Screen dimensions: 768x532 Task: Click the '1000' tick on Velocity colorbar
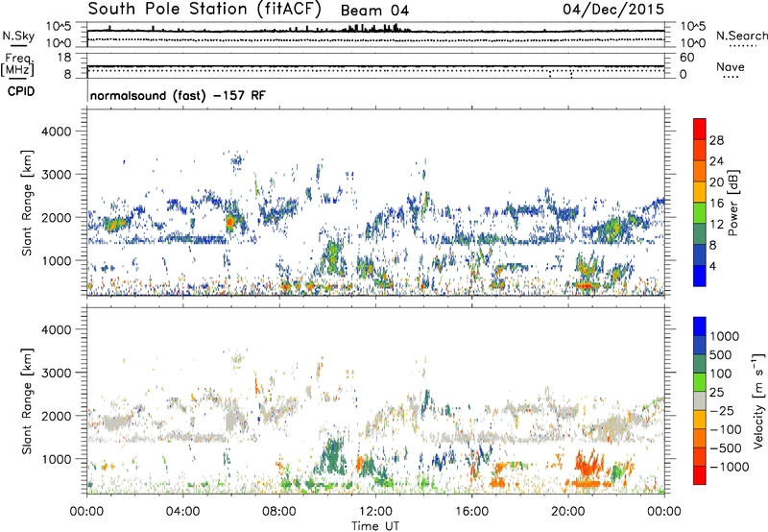pyautogui.click(x=725, y=336)
